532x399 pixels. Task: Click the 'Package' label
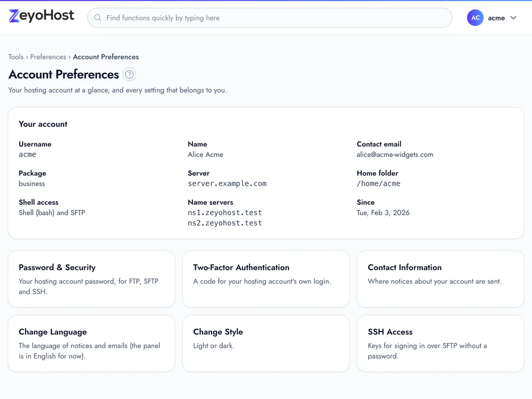tap(33, 173)
